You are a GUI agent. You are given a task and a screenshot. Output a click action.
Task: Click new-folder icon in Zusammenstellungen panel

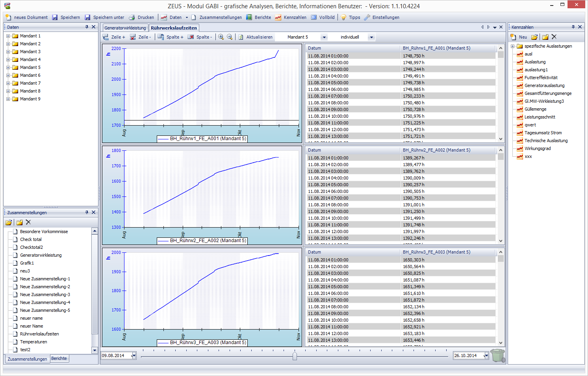[x=20, y=222]
